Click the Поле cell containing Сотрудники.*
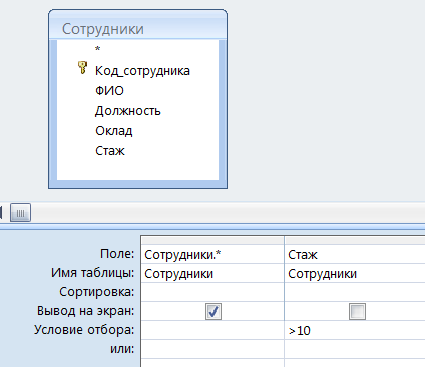The height and width of the screenshot is (367, 425). click(x=213, y=255)
